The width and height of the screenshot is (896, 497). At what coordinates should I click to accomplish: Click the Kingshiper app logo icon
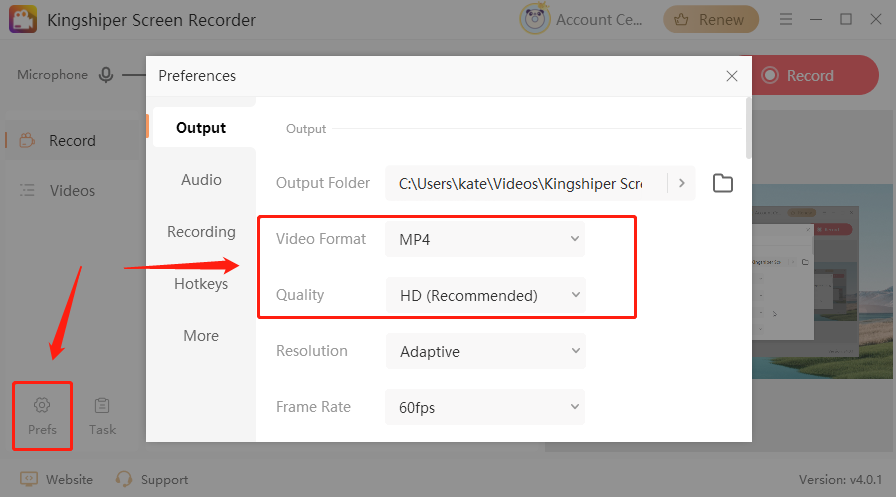23,19
